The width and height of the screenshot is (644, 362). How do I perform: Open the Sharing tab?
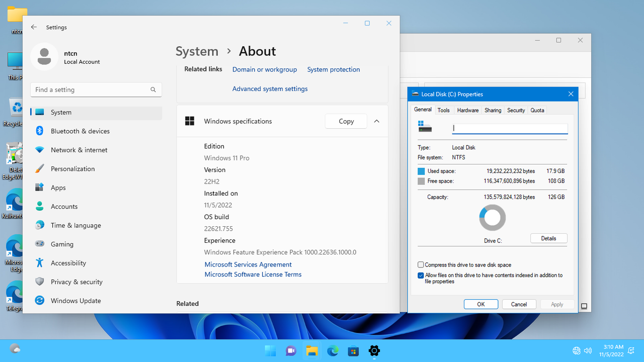point(493,110)
